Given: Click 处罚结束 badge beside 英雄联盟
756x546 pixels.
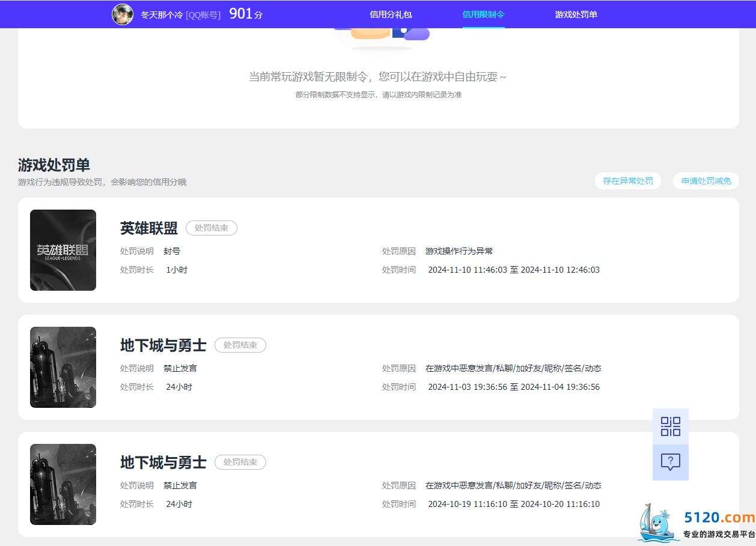Looking at the screenshot, I should pos(212,228).
